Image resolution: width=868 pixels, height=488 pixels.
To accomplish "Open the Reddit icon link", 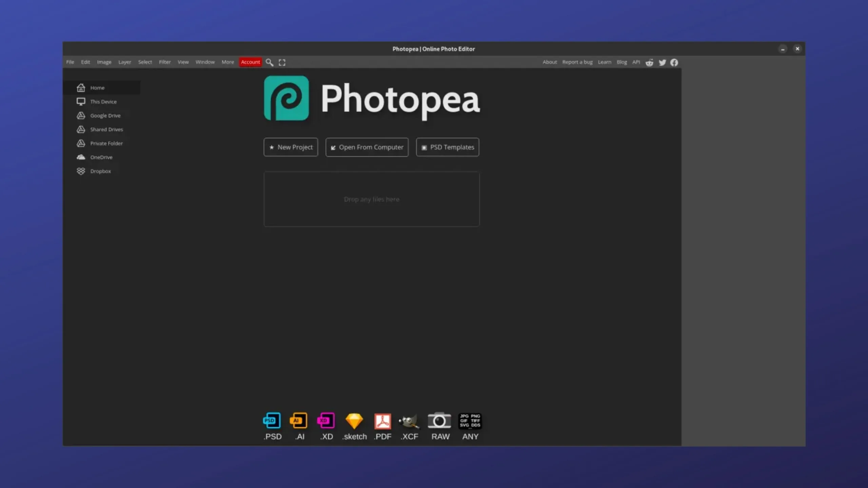I will point(649,62).
